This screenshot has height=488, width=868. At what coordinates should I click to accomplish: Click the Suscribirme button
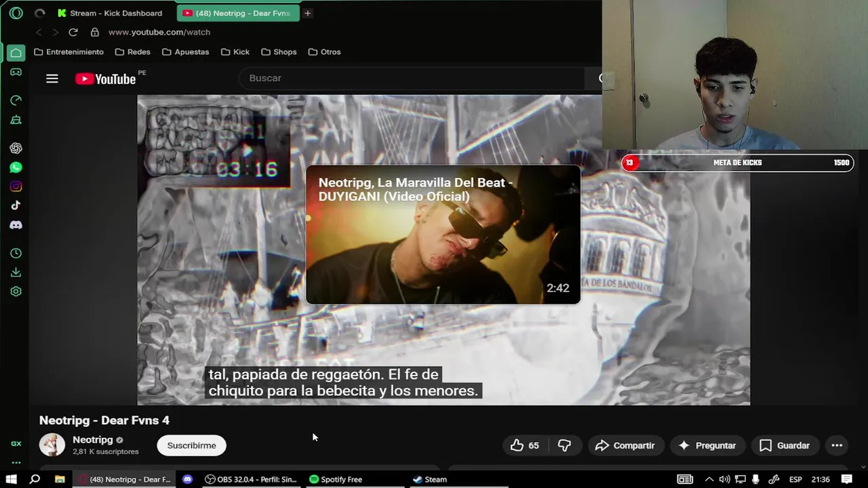tap(191, 445)
